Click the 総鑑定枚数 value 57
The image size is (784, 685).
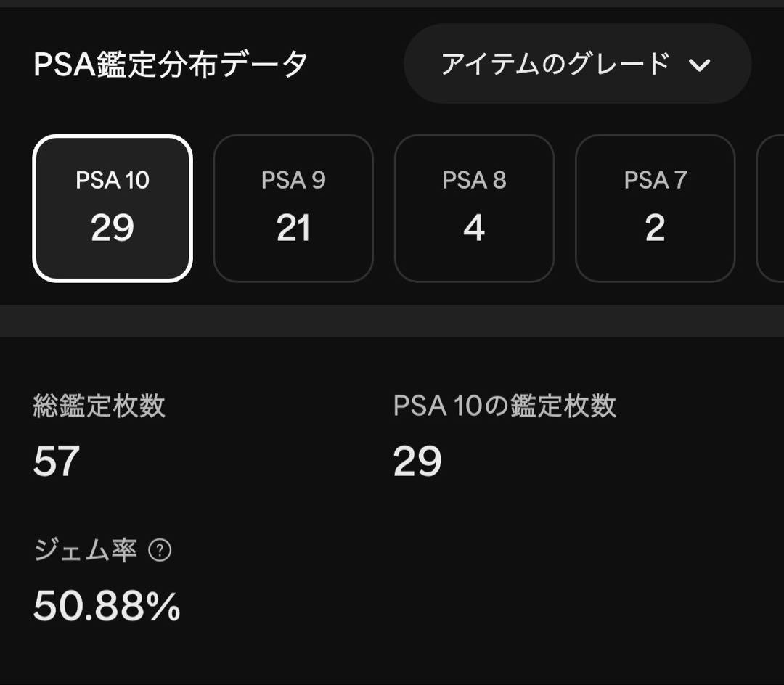point(54,462)
